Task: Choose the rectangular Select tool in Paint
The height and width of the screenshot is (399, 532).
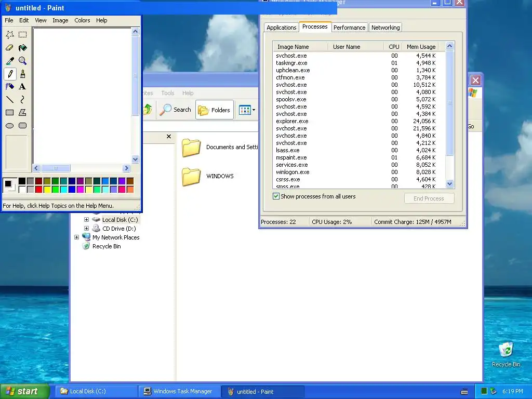Action: pos(23,35)
